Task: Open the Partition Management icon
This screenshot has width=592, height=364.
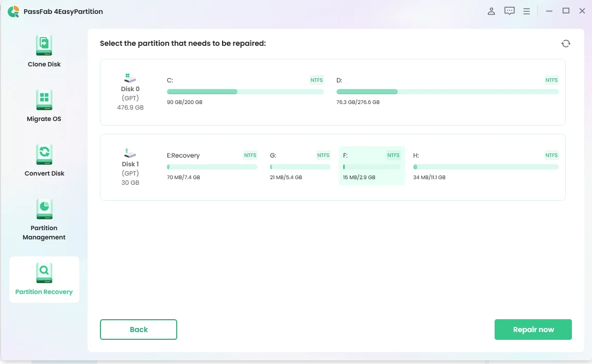Action: [44, 209]
